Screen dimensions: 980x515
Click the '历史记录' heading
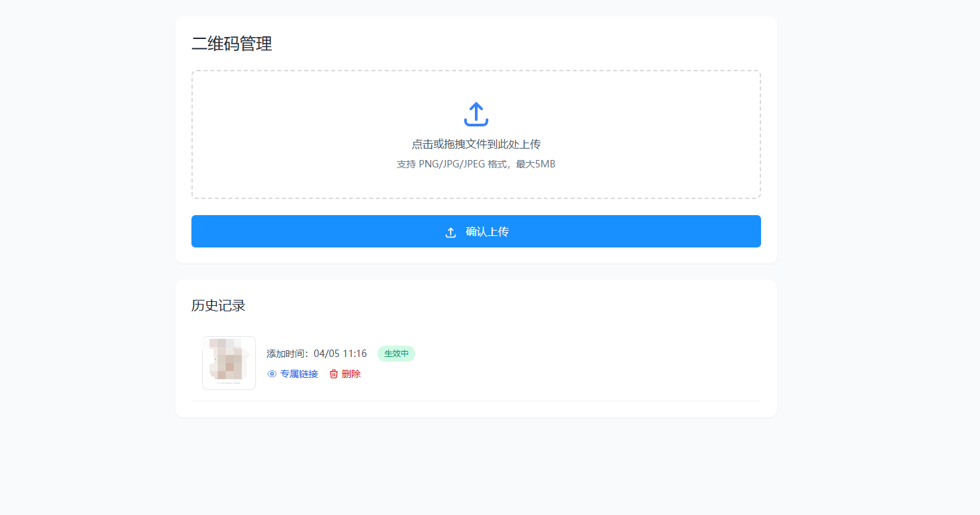(x=218, y=305)
